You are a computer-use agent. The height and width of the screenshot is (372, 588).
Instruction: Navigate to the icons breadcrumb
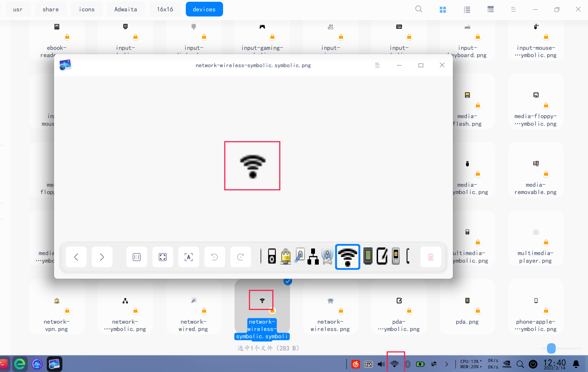87,9
